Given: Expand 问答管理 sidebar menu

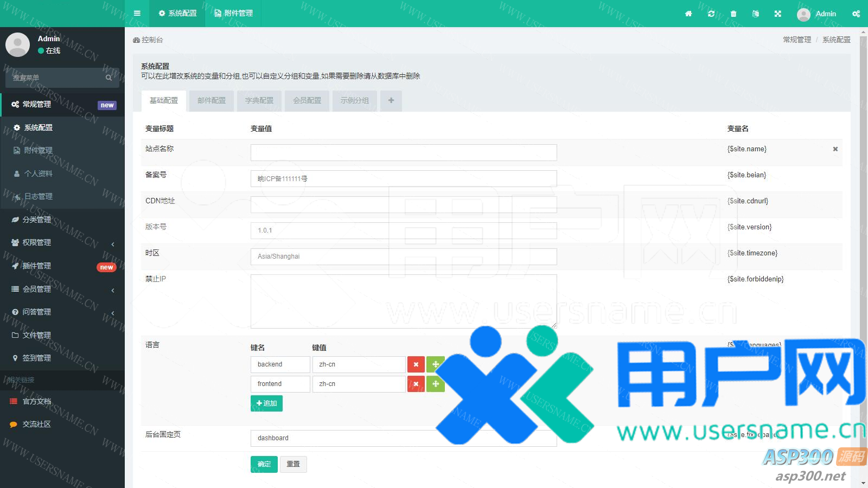Looking at the screenshot, I should tap(62, 312).
